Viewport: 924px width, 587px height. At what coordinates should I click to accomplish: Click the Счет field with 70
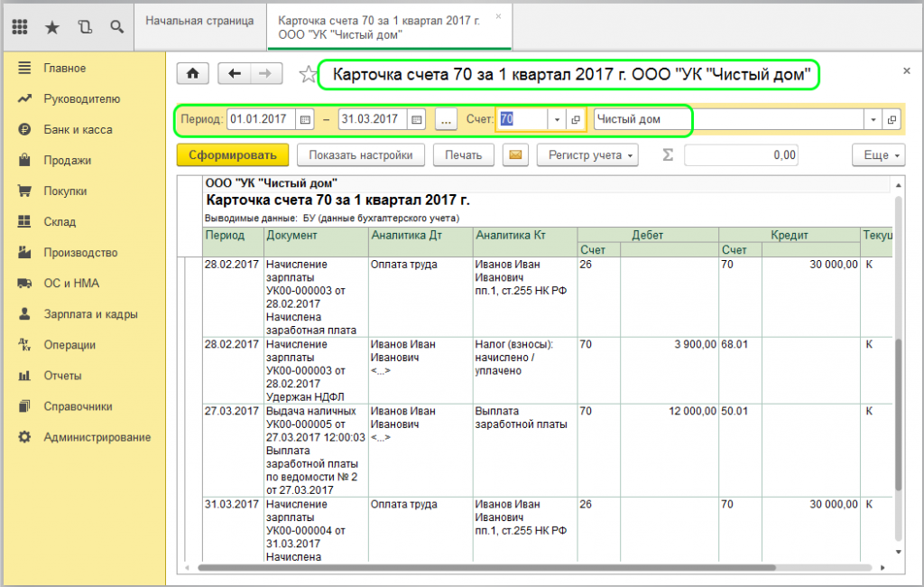coord(522,119)
